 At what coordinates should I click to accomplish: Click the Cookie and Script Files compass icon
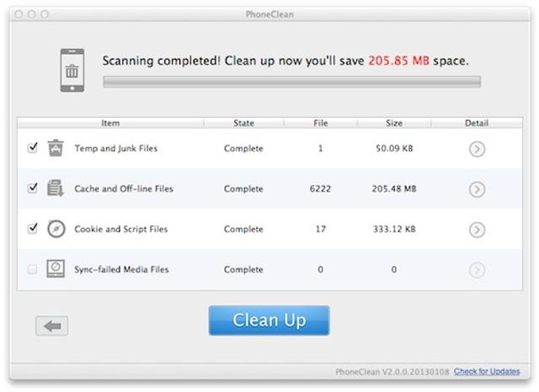click(x=56, y=229)
